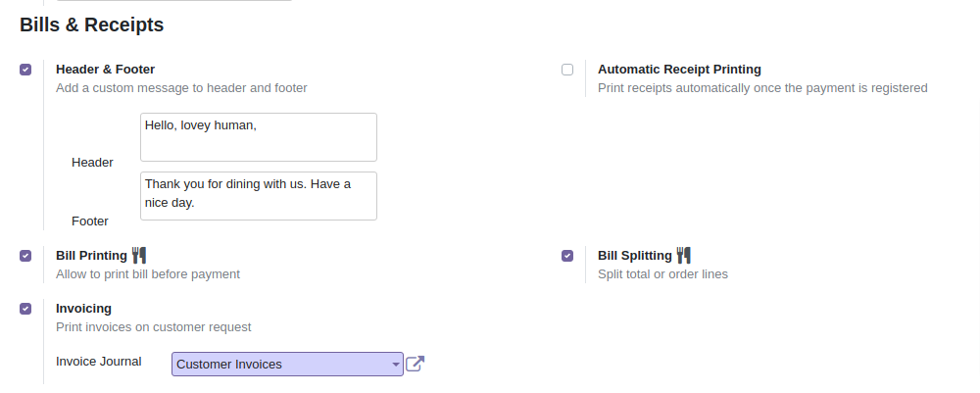Image resolution: width=980 pixels, height=393 pixels.
Task: Select the Bill Printing label text
Action: pos(91,256)
